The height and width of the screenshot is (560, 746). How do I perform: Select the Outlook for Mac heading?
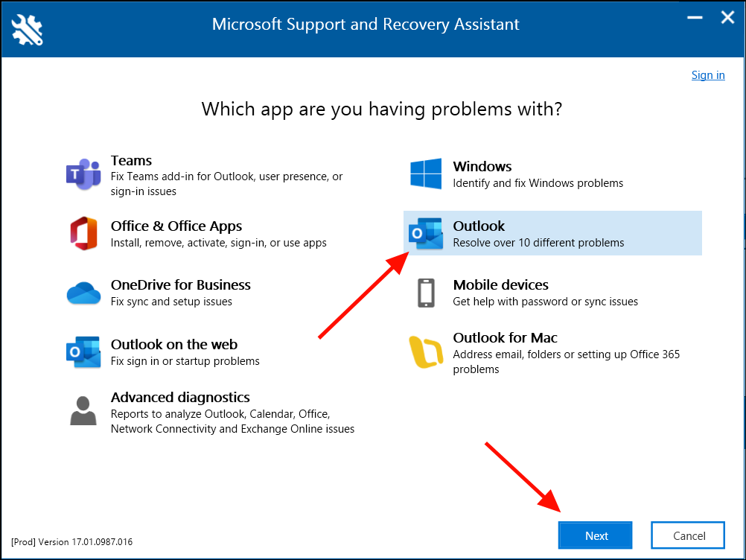[x=506, y=338]
